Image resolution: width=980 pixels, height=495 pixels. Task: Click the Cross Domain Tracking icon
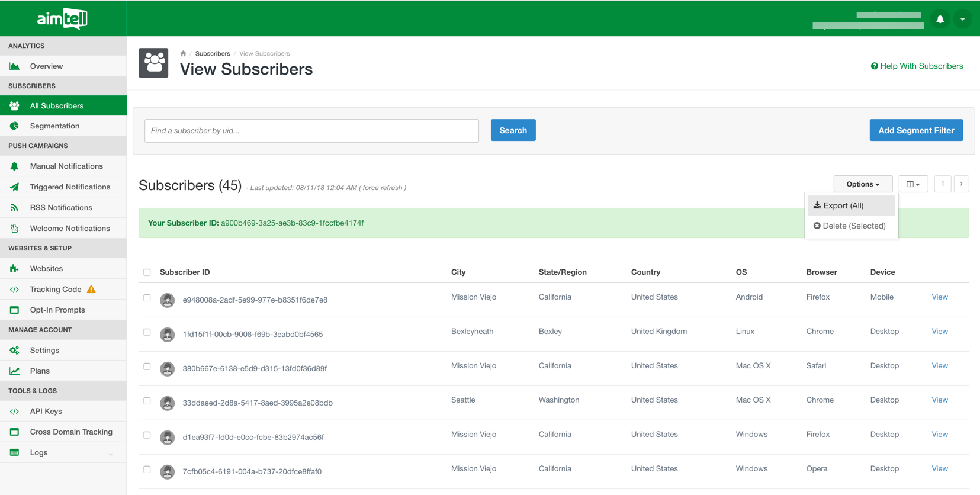click(x=14, y=432)
